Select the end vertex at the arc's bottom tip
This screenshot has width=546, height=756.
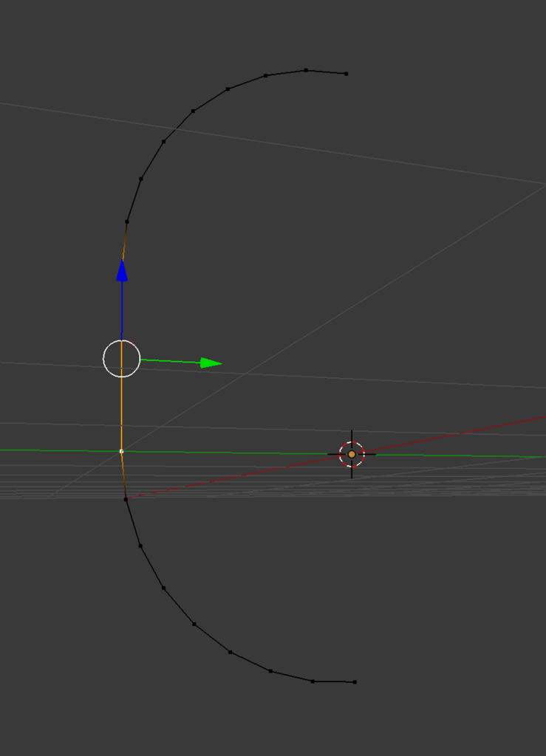coord(355,681)
